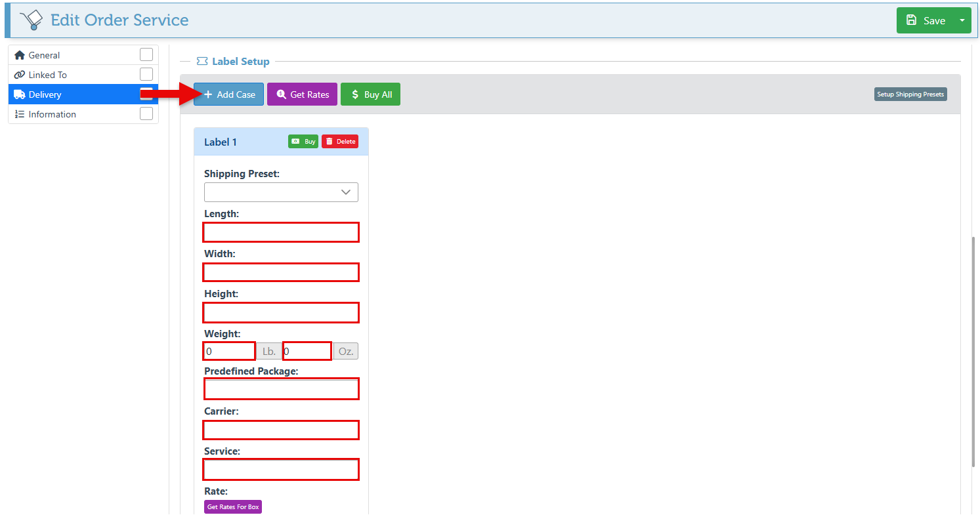Click the purple Get Rates button
Viewport: 980px width, 515px height.
302,94
